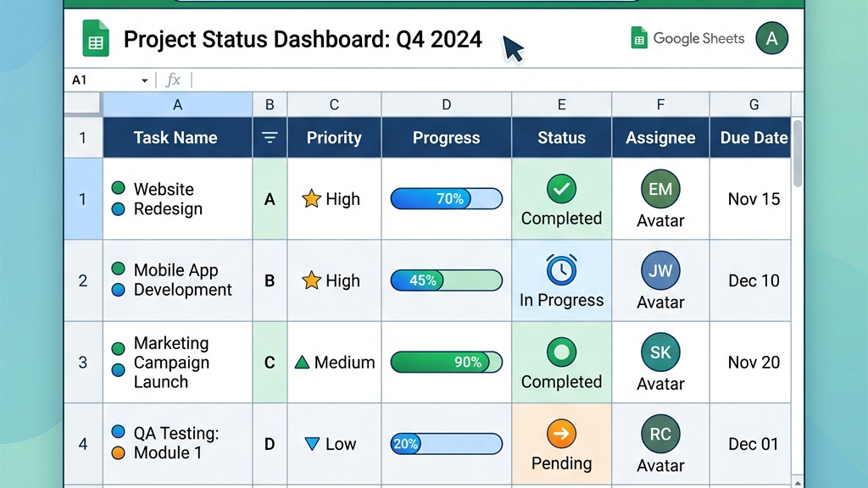Click the star icon in Website Redesign priority

311,198
